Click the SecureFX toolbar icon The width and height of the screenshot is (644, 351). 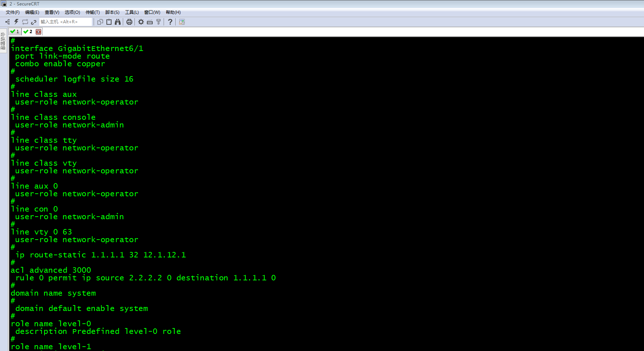pos(182,22)
